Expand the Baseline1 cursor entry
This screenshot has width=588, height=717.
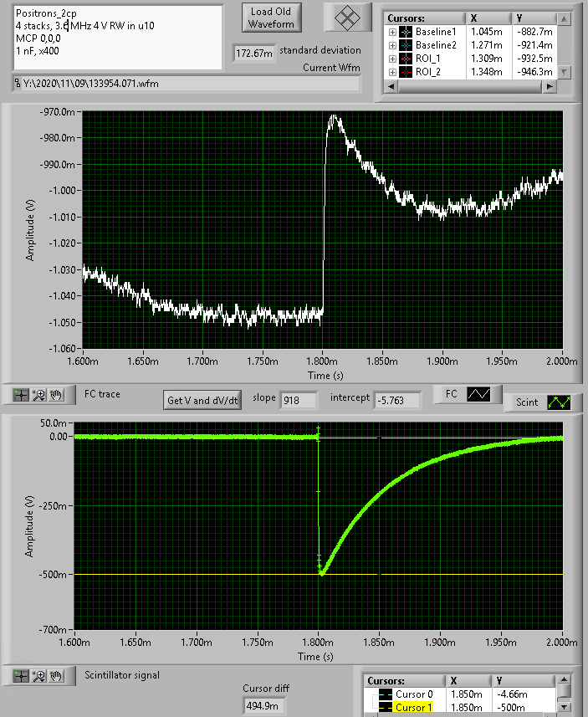[x=392, y=32]
